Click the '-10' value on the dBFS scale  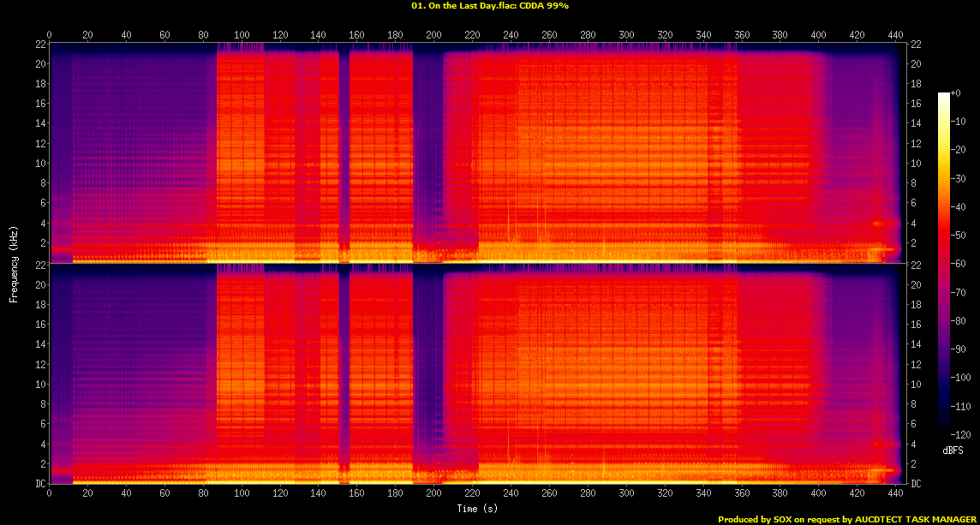(958, 122)
